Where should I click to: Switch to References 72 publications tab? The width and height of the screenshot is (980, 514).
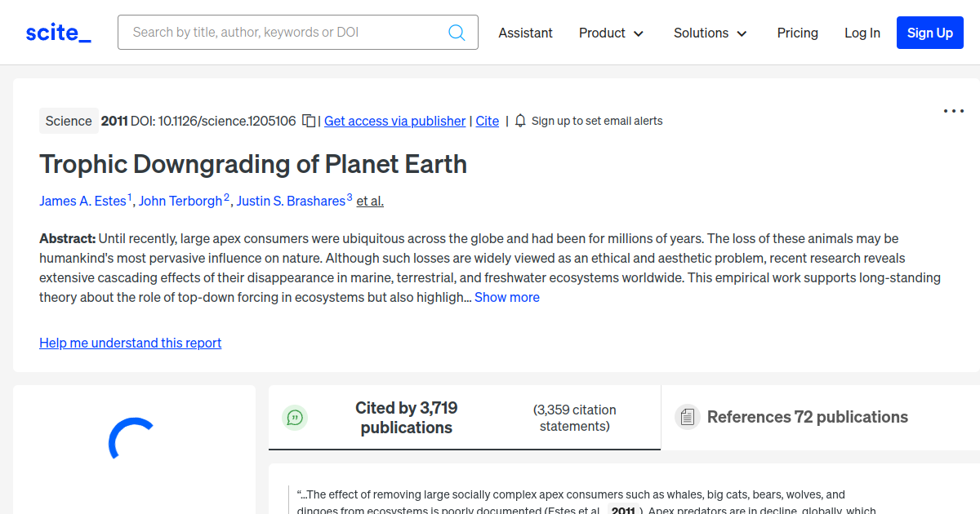pyautogui.click(x=807, y=417)
